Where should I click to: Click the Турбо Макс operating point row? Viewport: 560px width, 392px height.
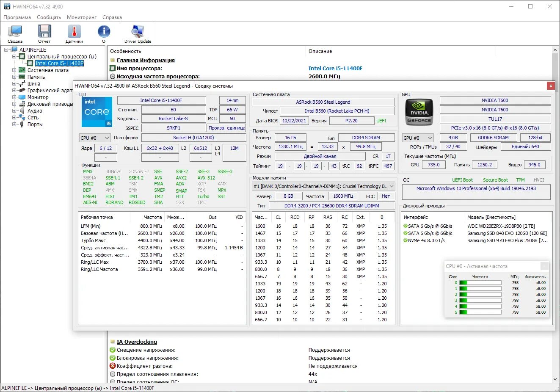click(162, 240)
